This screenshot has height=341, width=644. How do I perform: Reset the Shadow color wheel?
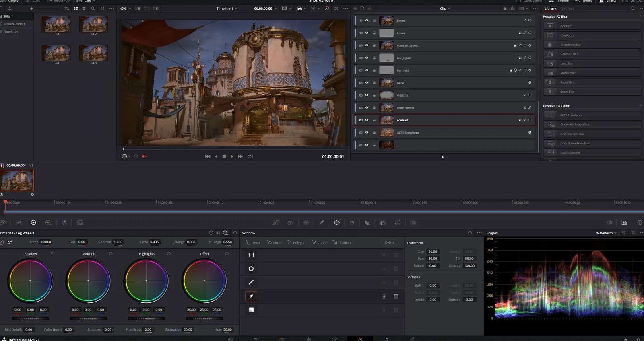pyautogui.click(x=53, y=253)
